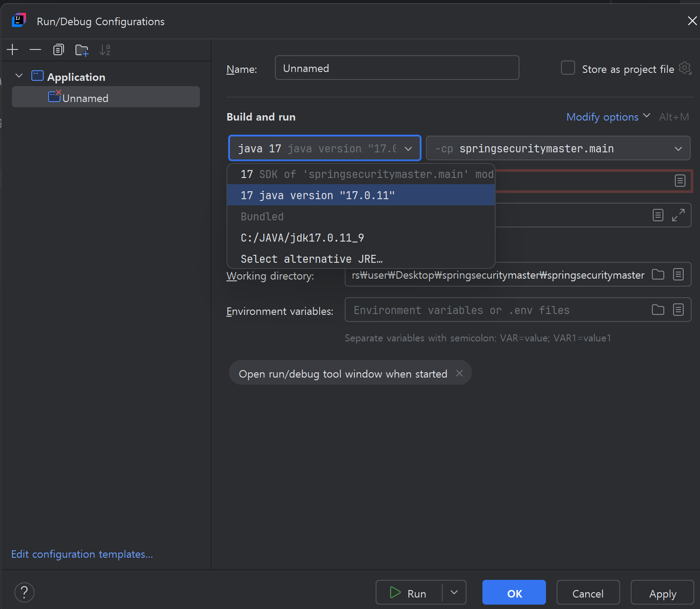Open the help question mark
Viewport: 700px width, 609px height.
(24, 592)
